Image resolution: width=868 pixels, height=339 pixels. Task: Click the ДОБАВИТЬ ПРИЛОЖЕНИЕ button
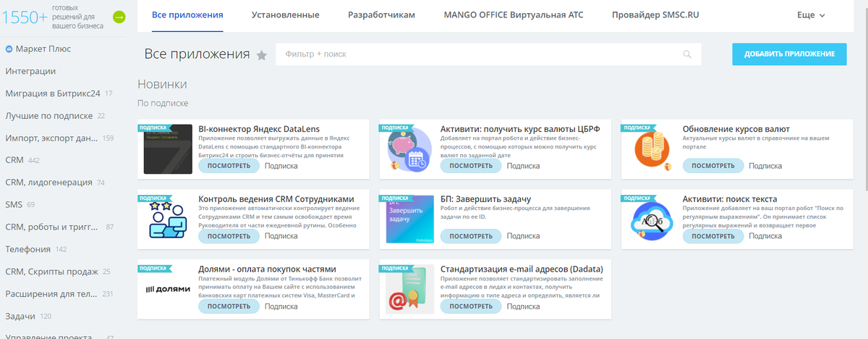pos(789,54)
